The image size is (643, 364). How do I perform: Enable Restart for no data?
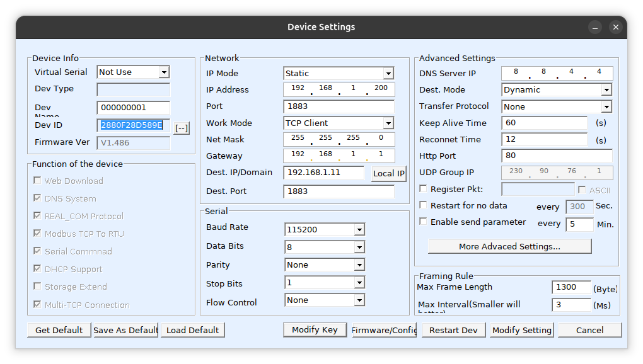click(x=423, y=205)
